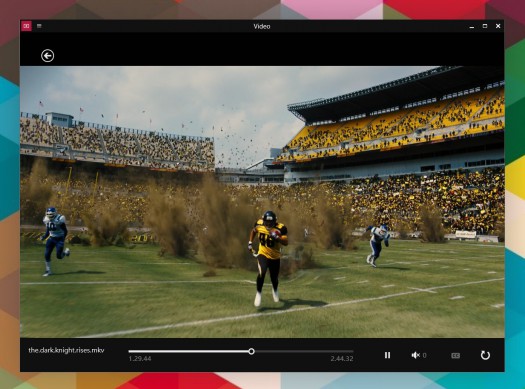Click the Video window title text
Image resolution: width=525 pixels, height=389 pixels.
point(262,26)
